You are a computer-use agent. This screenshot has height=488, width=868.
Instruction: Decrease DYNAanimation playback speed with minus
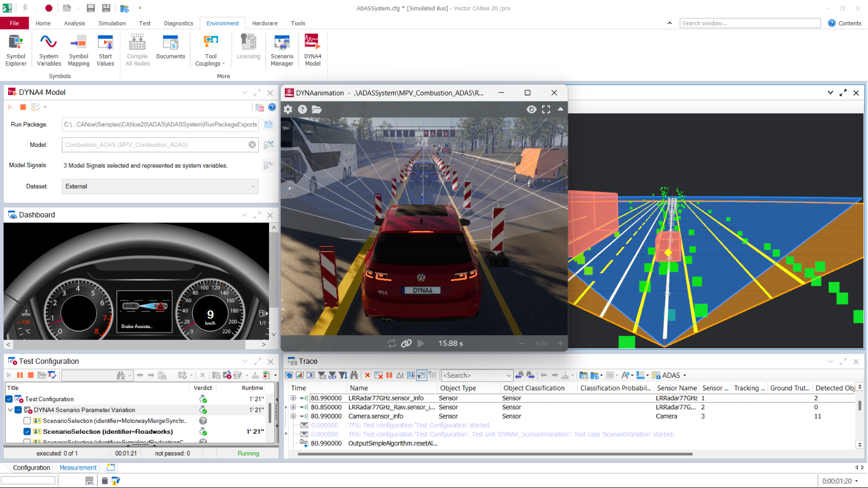point(521,343)
